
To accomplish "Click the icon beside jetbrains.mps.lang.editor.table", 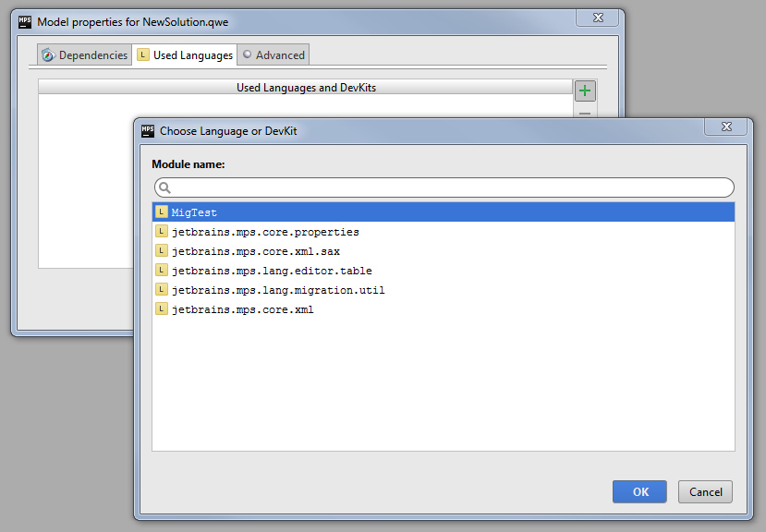I will (x=162, y=271).
